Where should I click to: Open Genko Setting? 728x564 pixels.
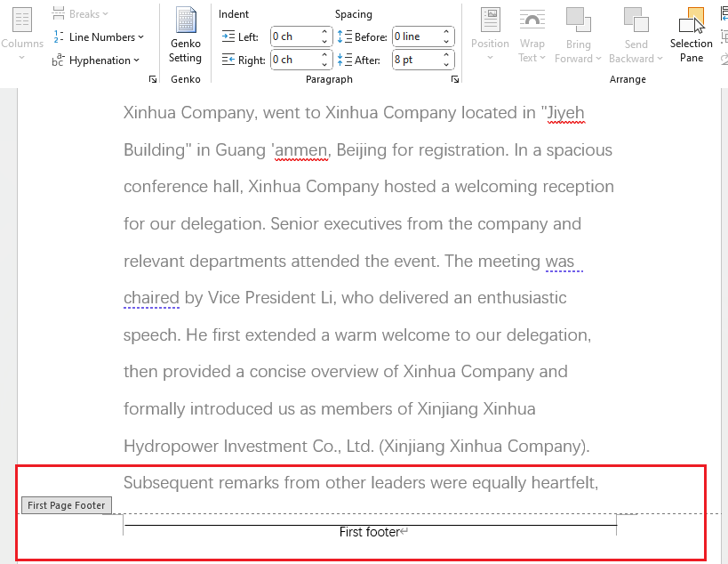(x=185, y=36)
